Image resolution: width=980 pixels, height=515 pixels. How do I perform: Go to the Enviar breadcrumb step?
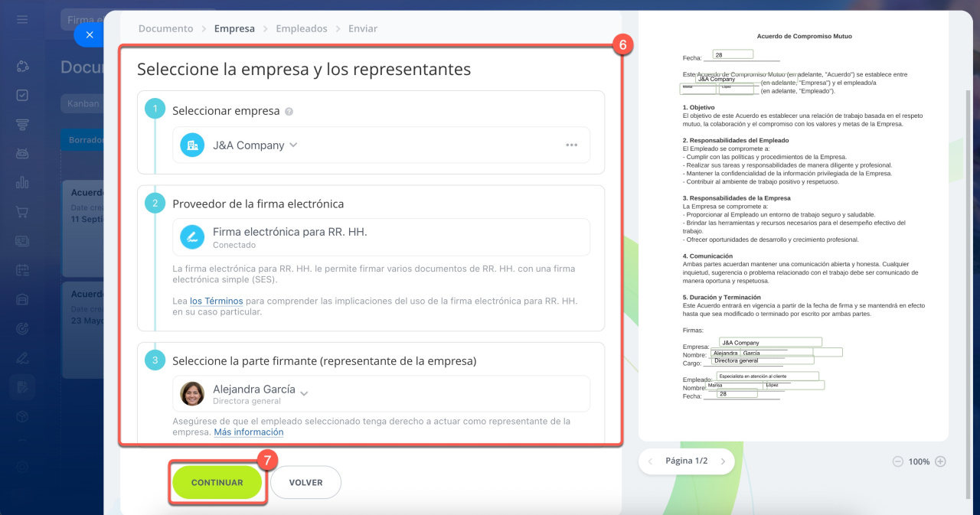362,28
